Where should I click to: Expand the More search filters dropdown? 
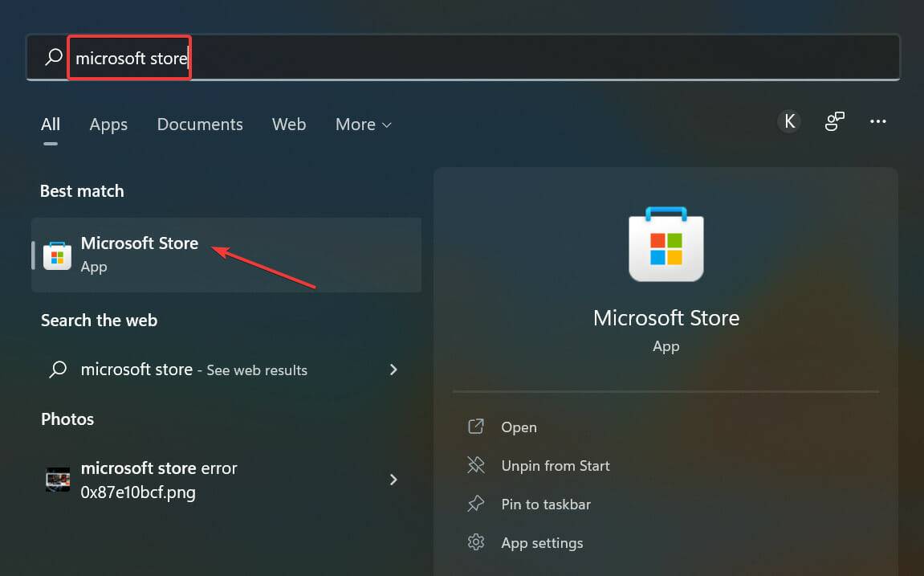(363, 125)
